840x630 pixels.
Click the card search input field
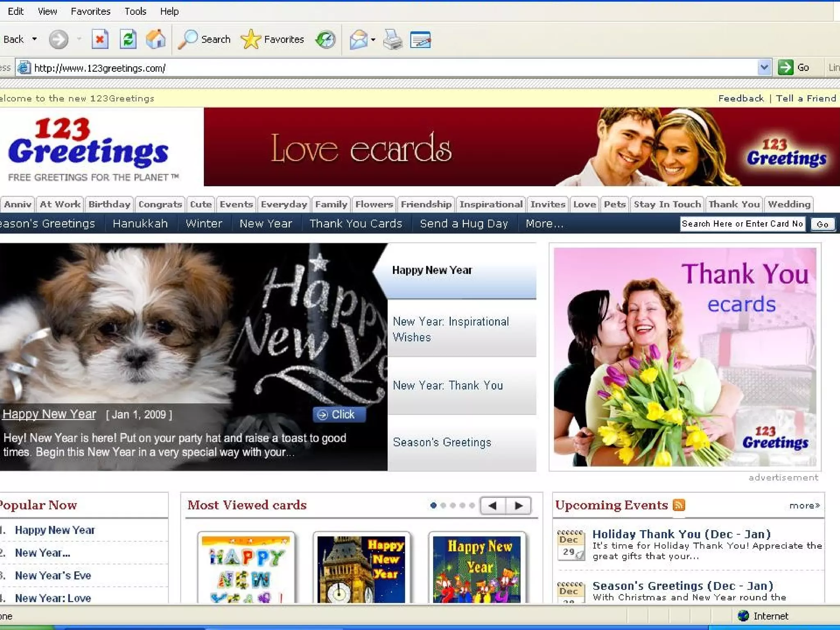742,224
